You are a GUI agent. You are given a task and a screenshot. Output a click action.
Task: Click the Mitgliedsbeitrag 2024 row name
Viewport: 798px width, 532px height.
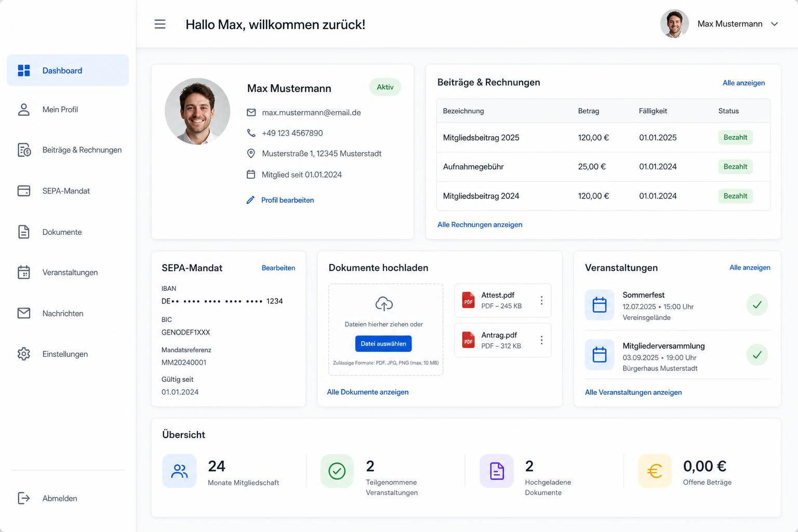pyautogui.click(x=481, y=196)
